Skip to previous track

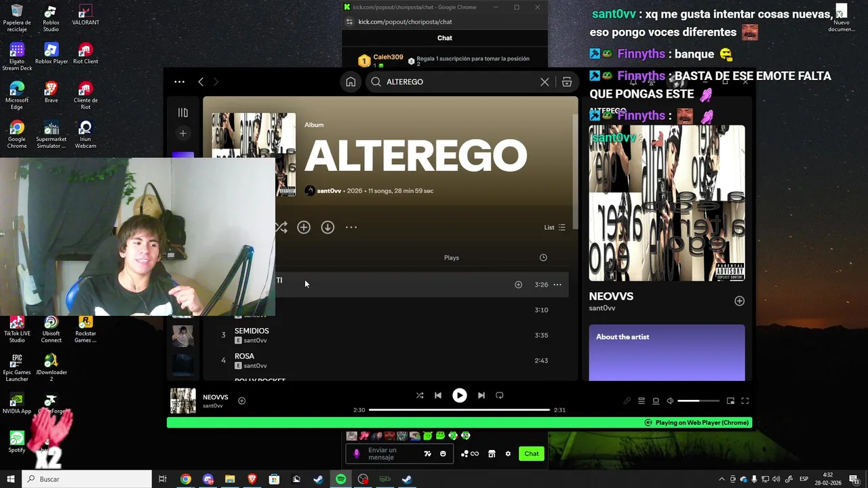[438, 396]
